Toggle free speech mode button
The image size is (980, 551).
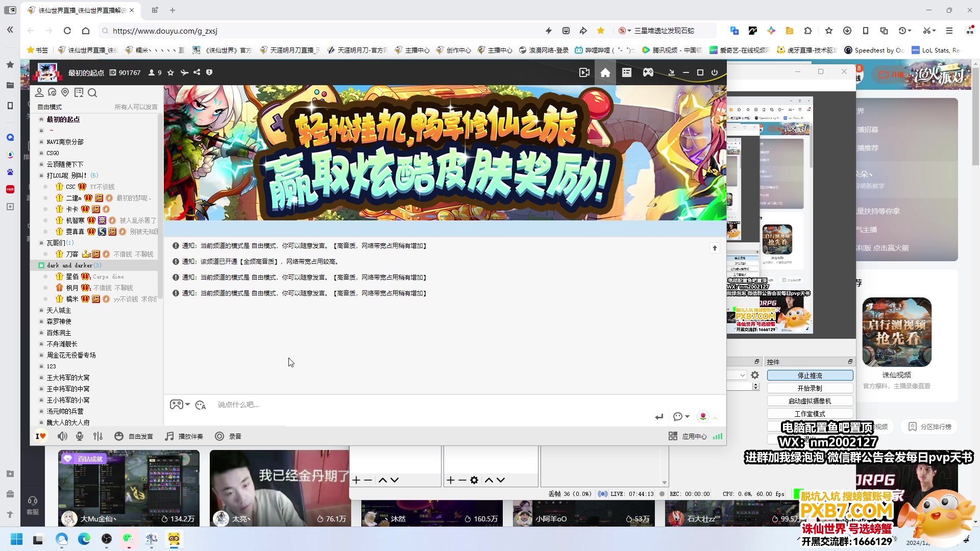tap(134, 436)
